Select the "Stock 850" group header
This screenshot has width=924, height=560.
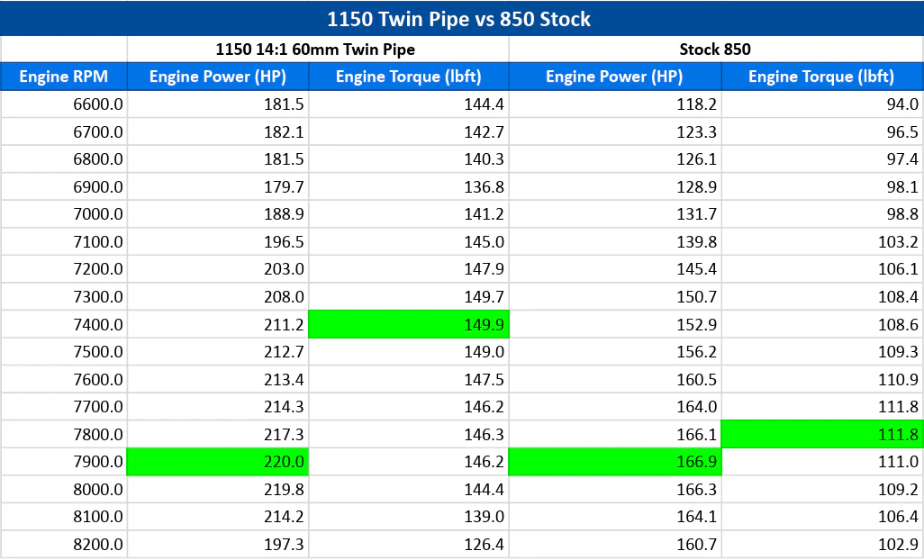(x=714, y=50)
